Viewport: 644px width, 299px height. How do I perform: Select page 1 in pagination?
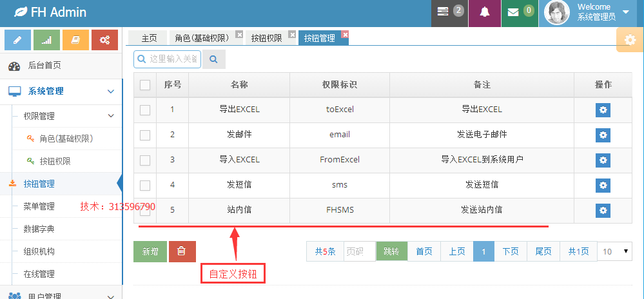pyautogui.click(x=484, y=251)
